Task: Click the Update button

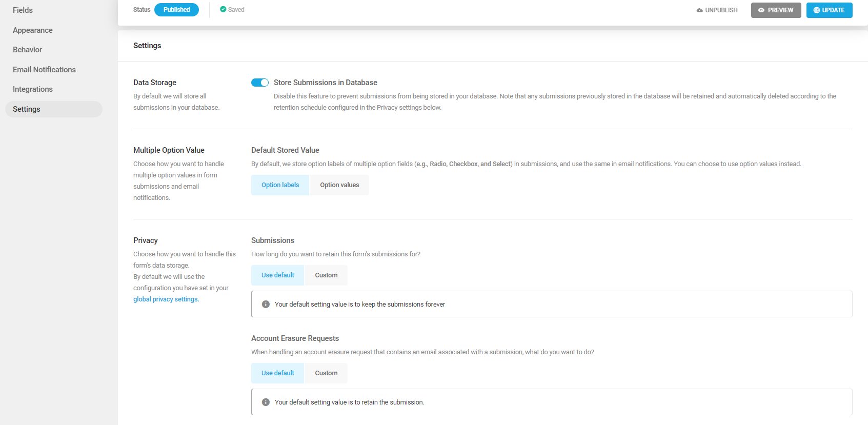Action: 829,10
